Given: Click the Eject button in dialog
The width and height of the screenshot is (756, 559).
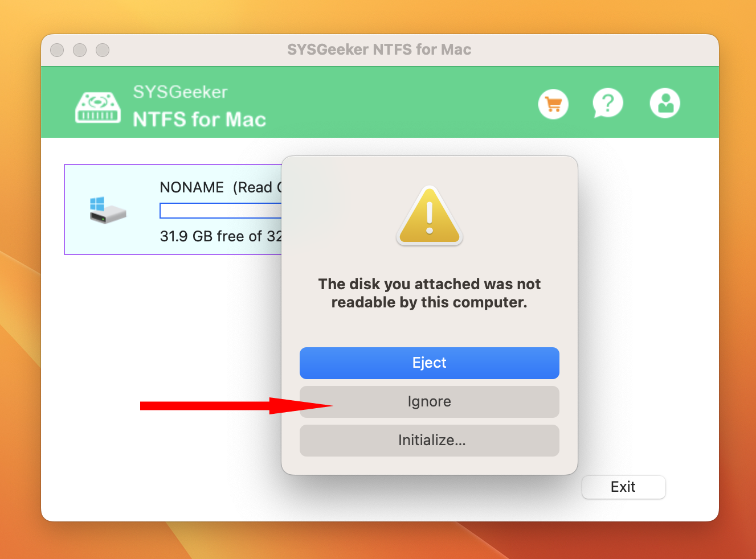Looking at the screenshot, I should tap(430, 363).
